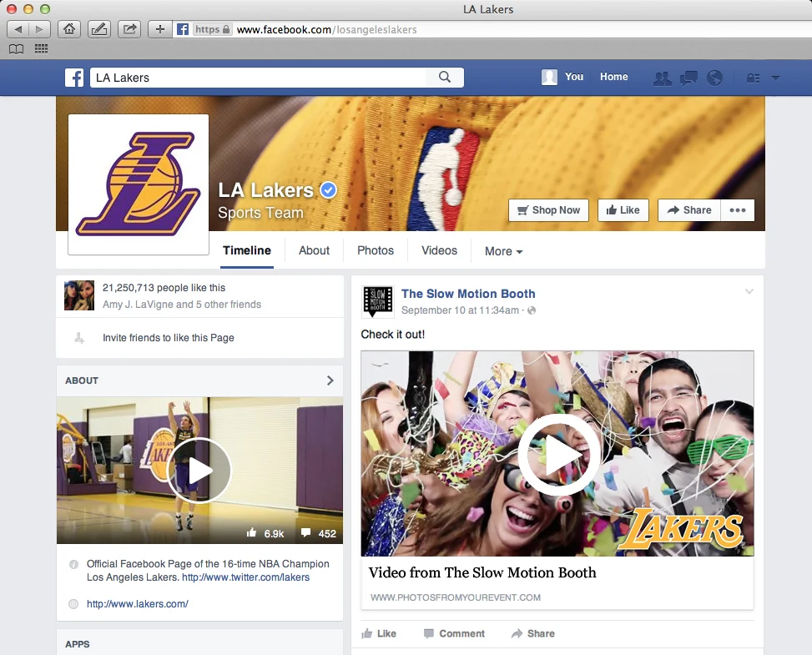
Task: Open the Top Sites grid icon
Action: click(x=41, y=49)
